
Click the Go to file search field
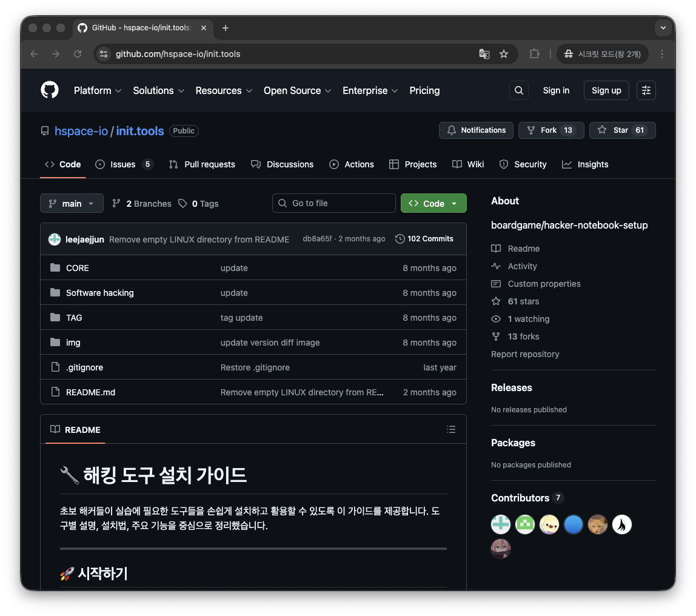(x=334, y=204)
